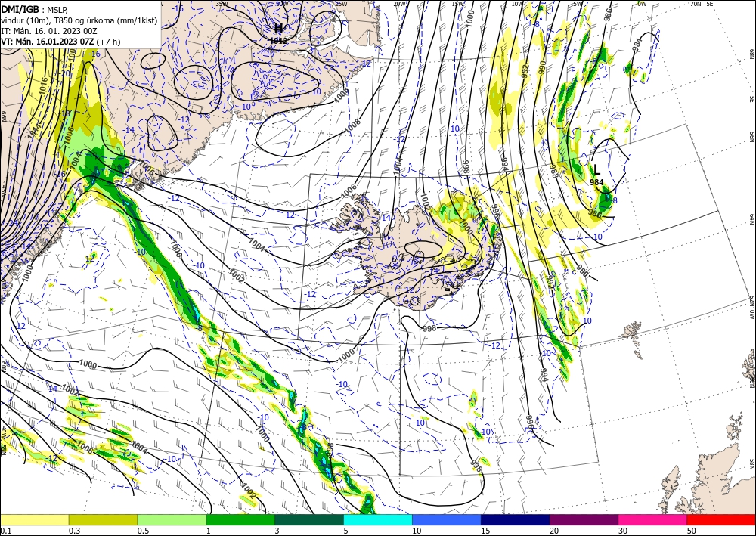The height and width of the screenshot is (536, 756).
Task: Click the '1012' value under the H marker
Action: pos(278,41)
